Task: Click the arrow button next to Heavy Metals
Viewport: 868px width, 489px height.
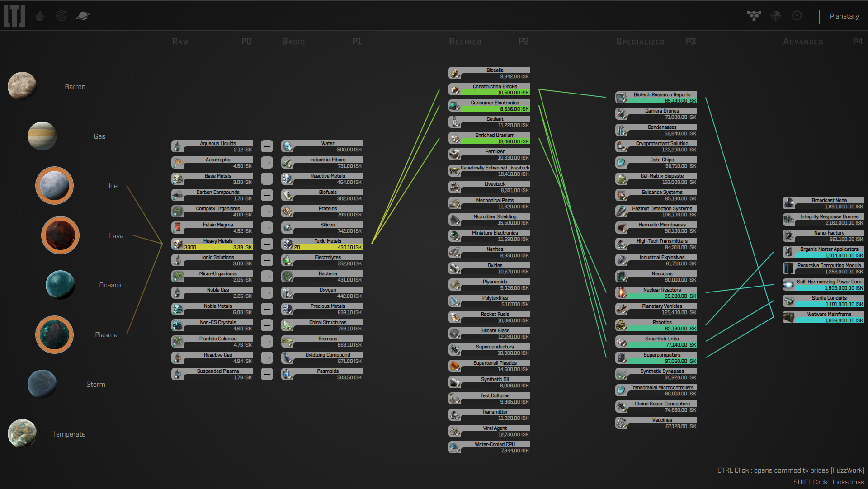Action: click(x=267, y=244)
